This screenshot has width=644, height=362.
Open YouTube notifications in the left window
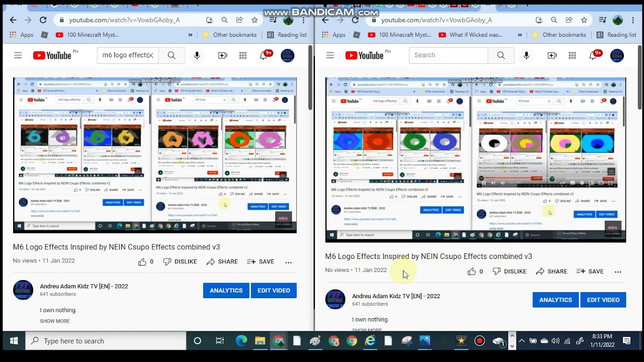click(264, 55)
